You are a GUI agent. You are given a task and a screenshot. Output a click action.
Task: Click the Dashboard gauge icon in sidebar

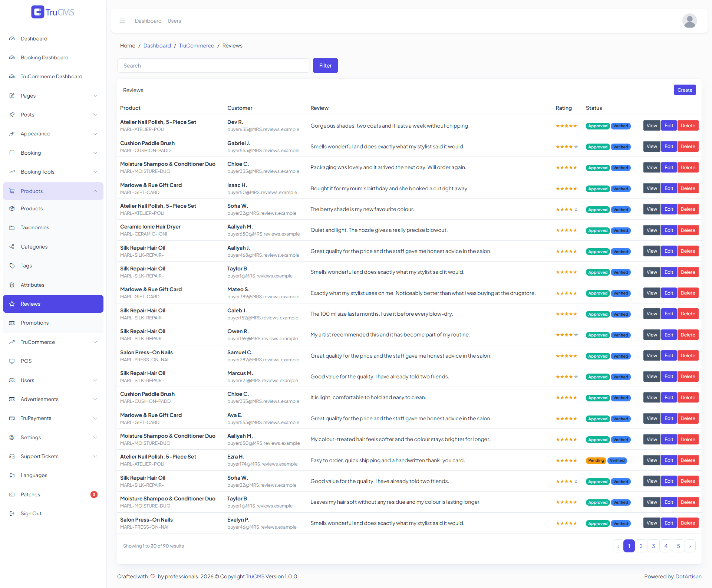(12, 39)
